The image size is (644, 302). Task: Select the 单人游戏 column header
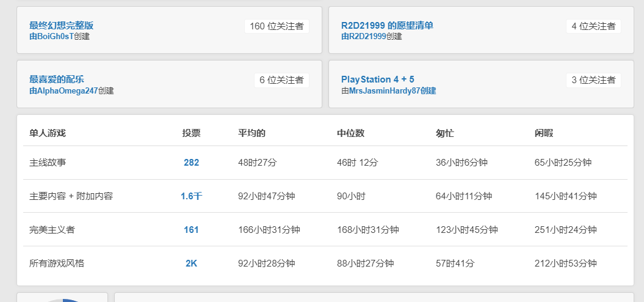[47, 133]
